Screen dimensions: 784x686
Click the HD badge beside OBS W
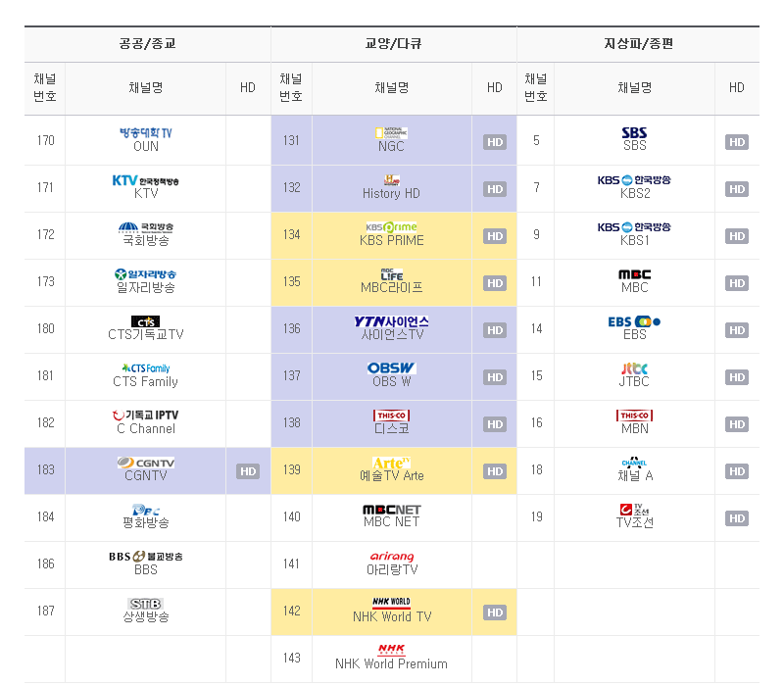pyautogui.click(x=495, y=377)
